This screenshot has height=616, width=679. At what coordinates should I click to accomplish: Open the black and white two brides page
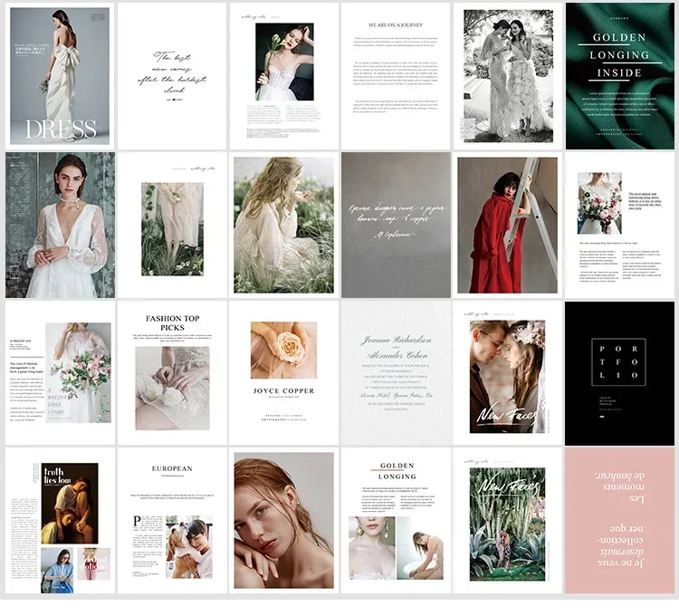[x=508, y=76]
